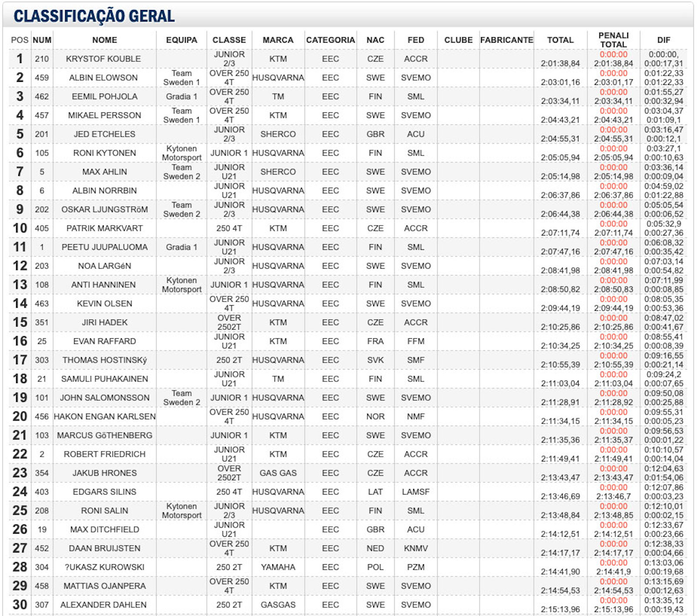Select rider name HAKON ENGAN KARLSEN

click(x=105, y=417)
